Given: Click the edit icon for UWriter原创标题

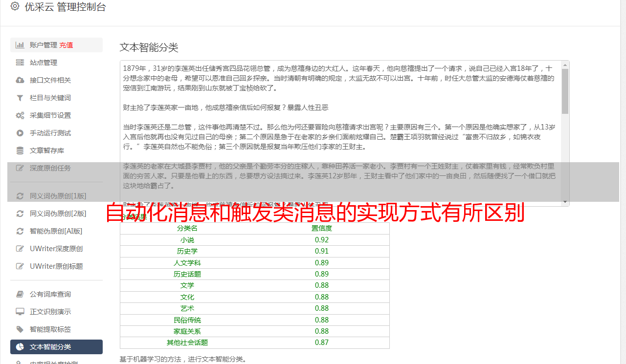Looking at the screenshot, I should pos(20,266).
